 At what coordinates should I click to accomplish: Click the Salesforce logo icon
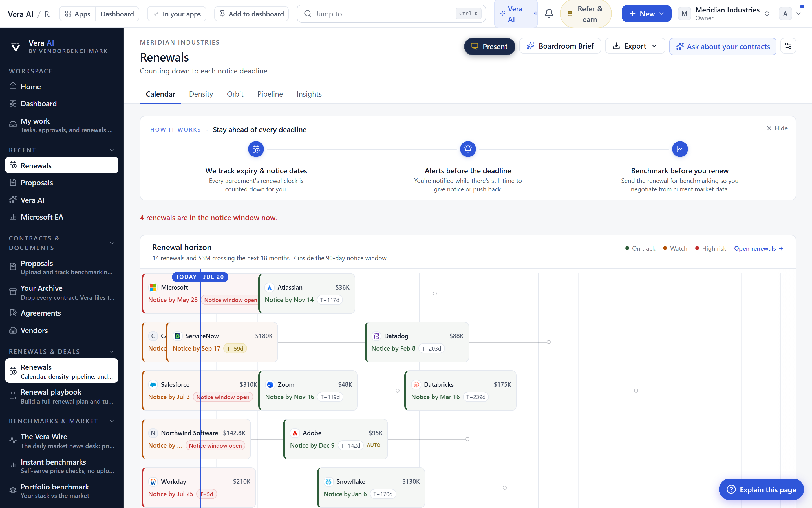(x=153, y=385)
